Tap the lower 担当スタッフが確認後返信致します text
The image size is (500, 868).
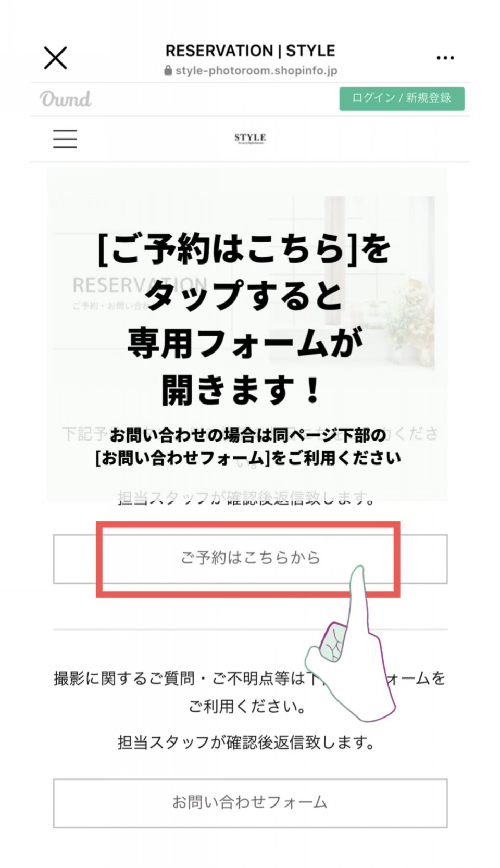point(246,743)
